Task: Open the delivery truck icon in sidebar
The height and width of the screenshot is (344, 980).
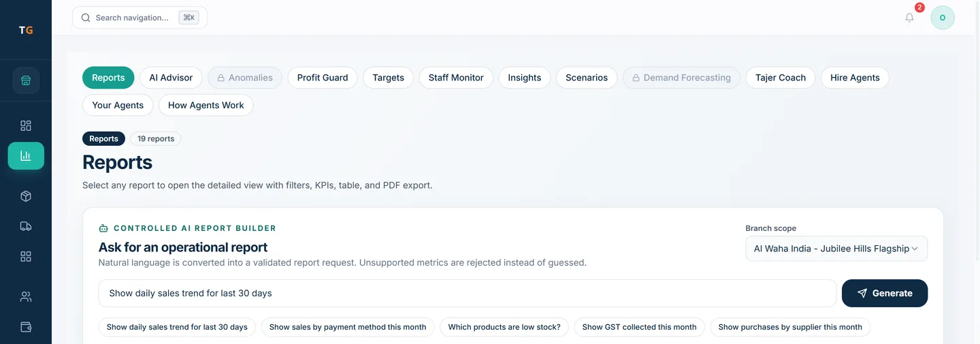Action: tap(26, 226)
